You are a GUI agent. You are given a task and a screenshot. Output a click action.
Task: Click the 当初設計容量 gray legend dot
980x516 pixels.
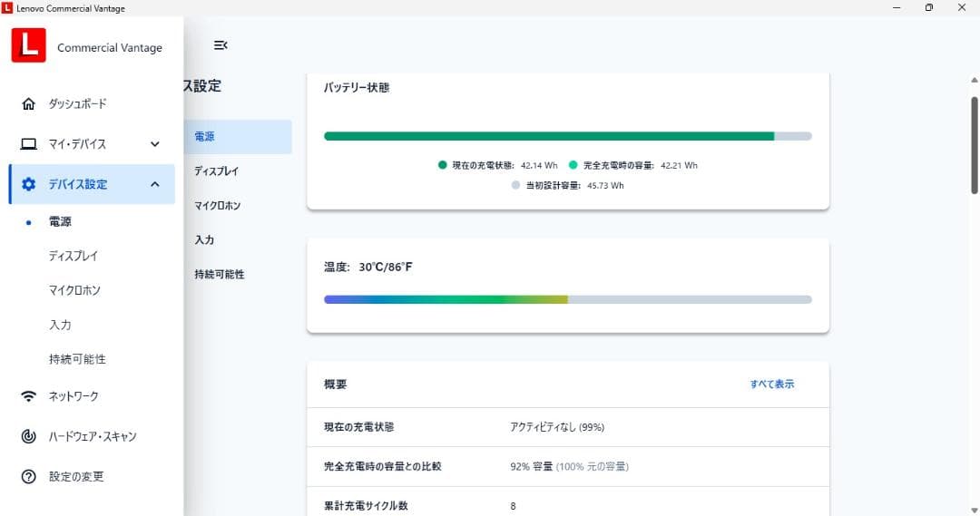(515, 185)
